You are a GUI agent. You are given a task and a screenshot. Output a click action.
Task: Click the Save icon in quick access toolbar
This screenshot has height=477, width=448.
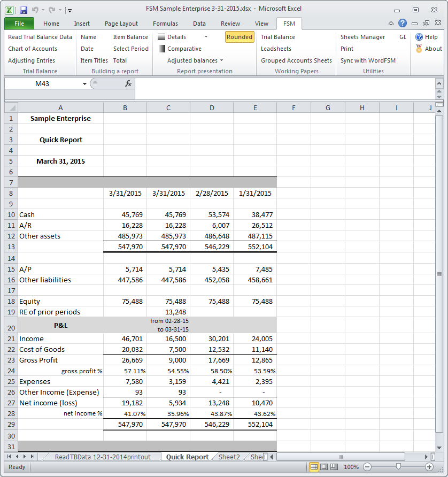(x=23, y=10)
